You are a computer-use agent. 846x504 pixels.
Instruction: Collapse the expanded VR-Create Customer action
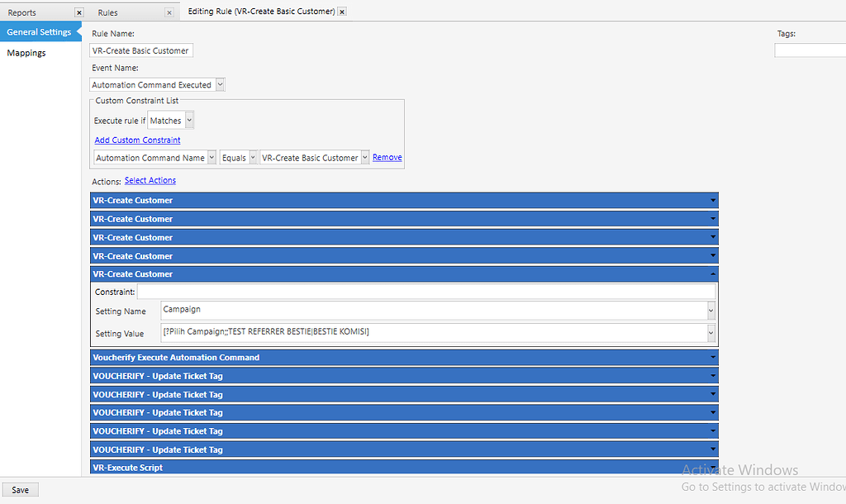click(x=711, y=273)
